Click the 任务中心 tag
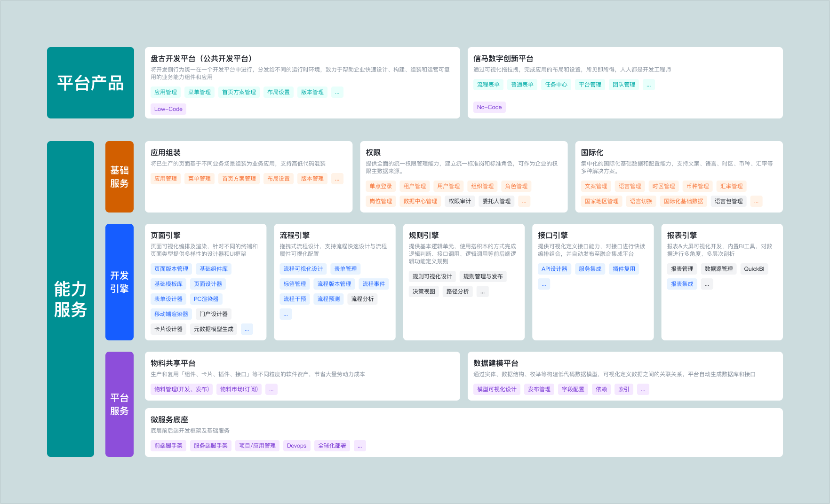This screenshot has height=504, width=830. click(556, 85)
